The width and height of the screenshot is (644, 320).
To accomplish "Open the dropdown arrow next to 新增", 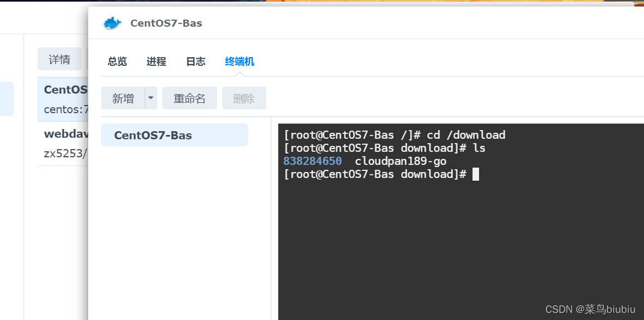I will pos(150,98).
